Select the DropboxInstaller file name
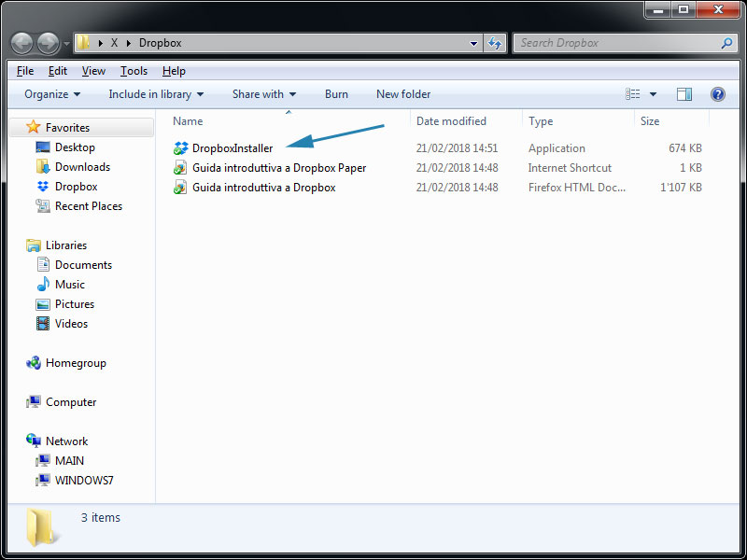 tap(233, 148)
